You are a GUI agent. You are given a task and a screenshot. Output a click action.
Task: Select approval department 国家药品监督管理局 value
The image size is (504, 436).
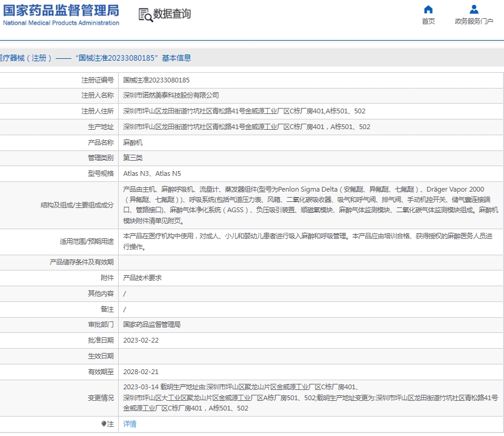point(151,324)
